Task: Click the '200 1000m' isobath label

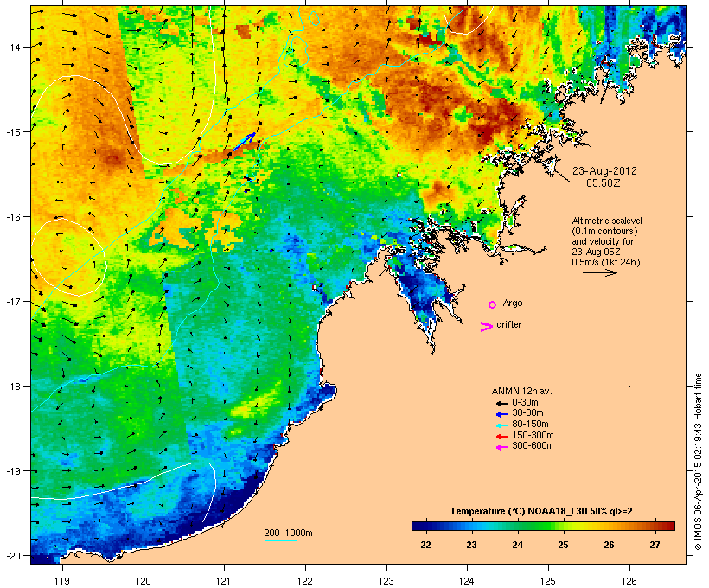Action: (288, 533)
